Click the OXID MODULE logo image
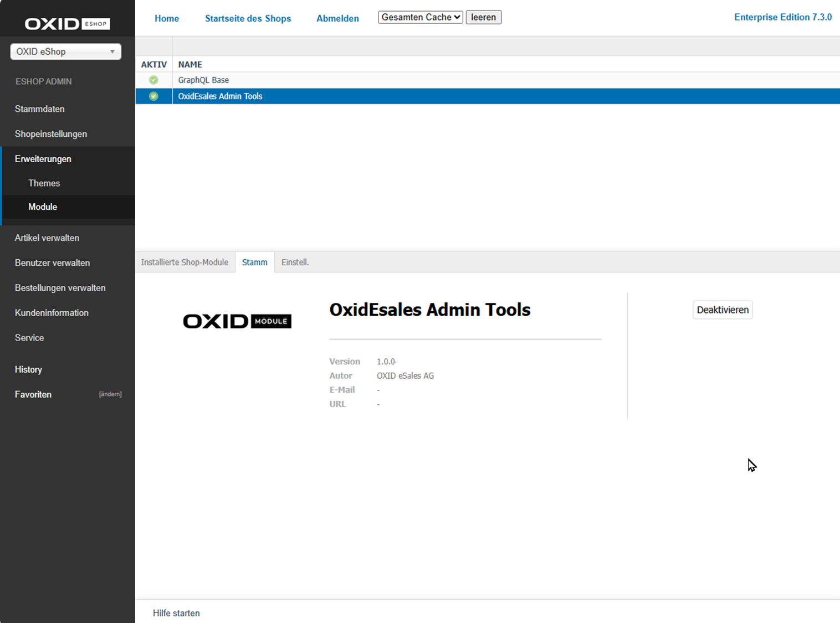This screenshot has width=840, height=623. pos(237,321)
